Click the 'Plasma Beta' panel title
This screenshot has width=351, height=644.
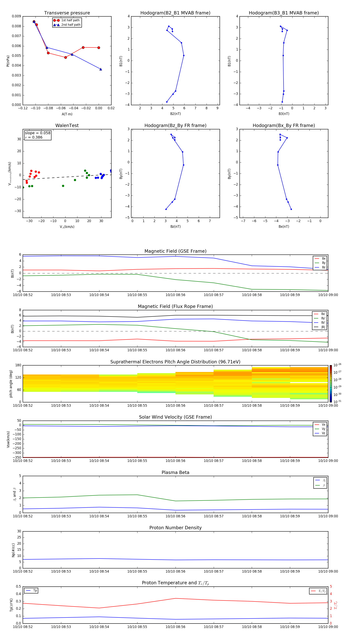tap(175, 472)
